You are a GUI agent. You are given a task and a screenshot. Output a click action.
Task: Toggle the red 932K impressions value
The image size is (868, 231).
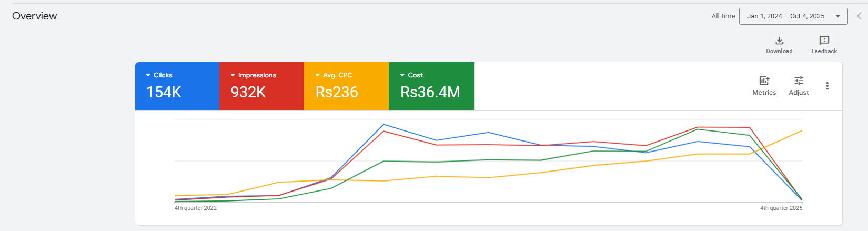(x=248, y=93)
